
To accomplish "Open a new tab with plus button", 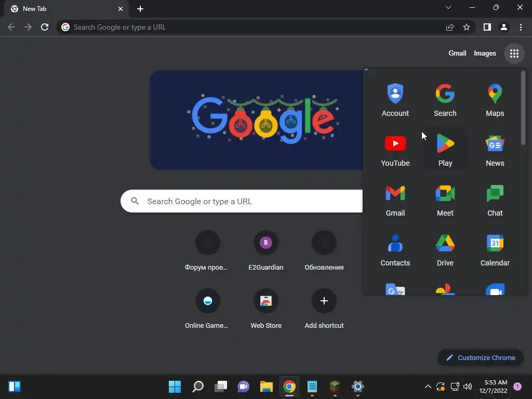I will coord(140,9).
